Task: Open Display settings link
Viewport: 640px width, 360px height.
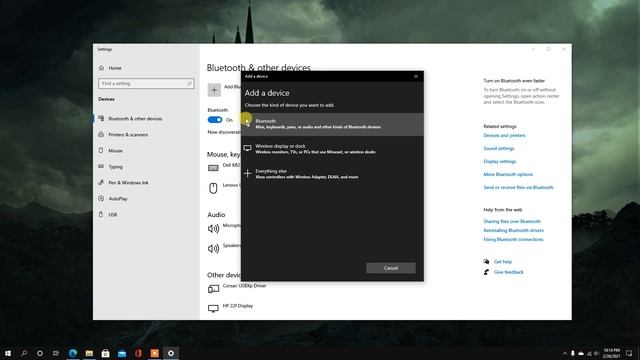Action: pos(500,162)
